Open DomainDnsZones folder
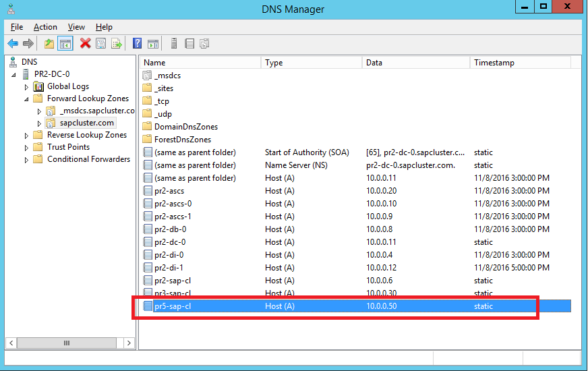This screenshot has height=371, width=588. (x=186, y=126)
